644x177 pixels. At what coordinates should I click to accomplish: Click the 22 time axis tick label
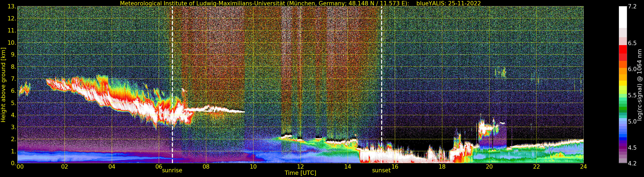[x=536, y=167]
